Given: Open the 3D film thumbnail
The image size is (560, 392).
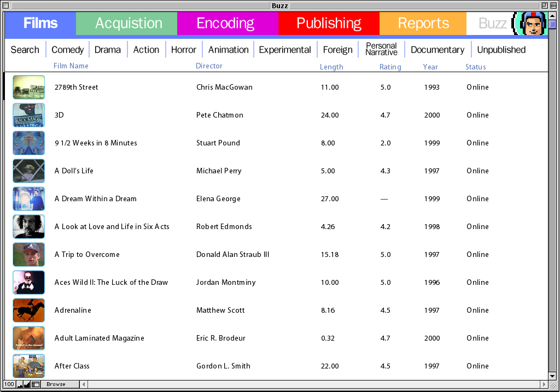Looking at the screenshot, I should coord(29,115).
